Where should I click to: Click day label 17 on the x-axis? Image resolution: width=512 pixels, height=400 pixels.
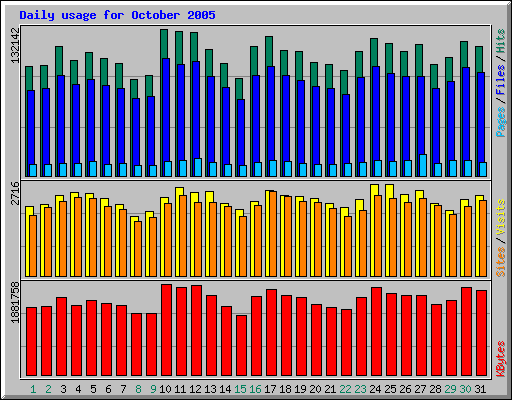coord(270,389)
